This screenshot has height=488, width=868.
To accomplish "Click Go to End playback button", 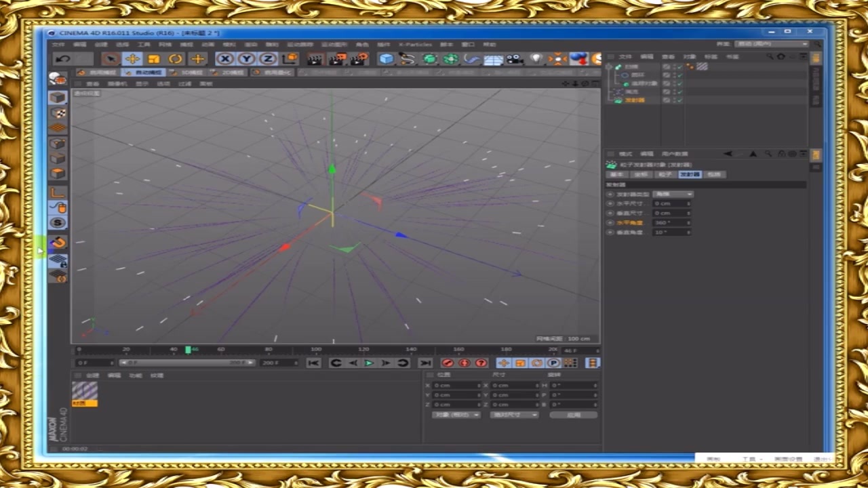I will (x=425, y=363).
